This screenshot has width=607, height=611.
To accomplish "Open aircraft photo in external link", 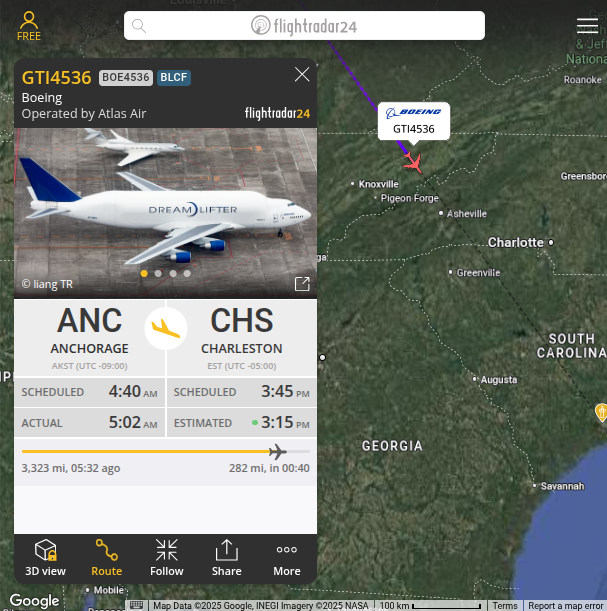I will (302, 284).
